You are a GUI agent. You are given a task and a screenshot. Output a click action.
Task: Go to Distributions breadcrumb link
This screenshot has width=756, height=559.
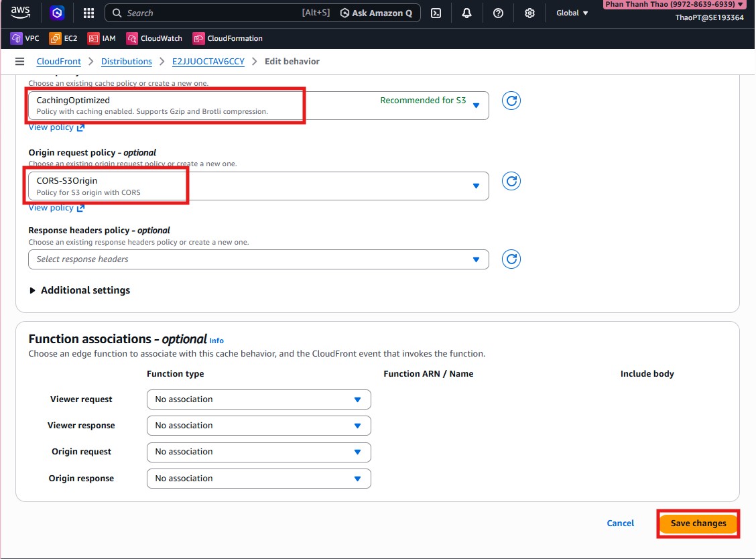(x=126, y=61)
